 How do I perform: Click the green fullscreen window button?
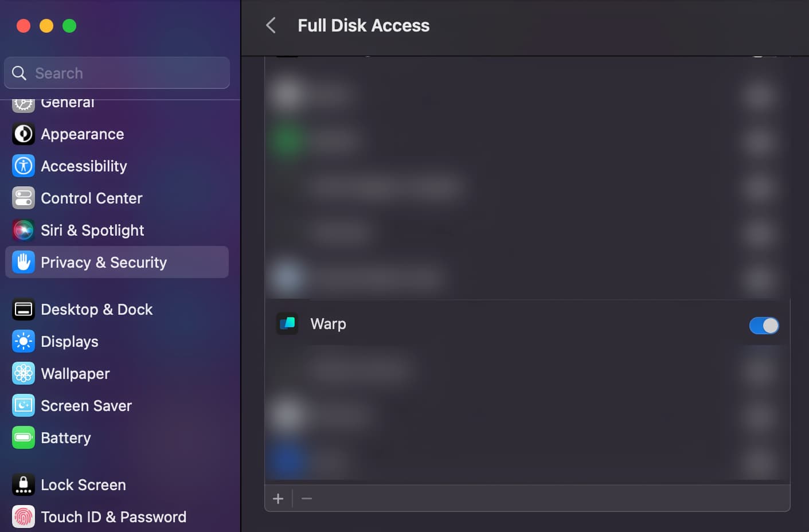tap(69, 26)
